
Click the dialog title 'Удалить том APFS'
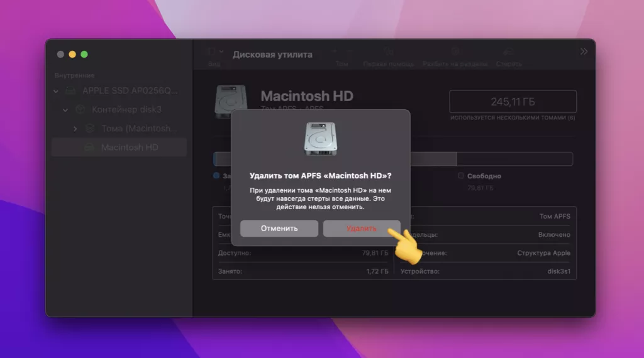[320, 175]
